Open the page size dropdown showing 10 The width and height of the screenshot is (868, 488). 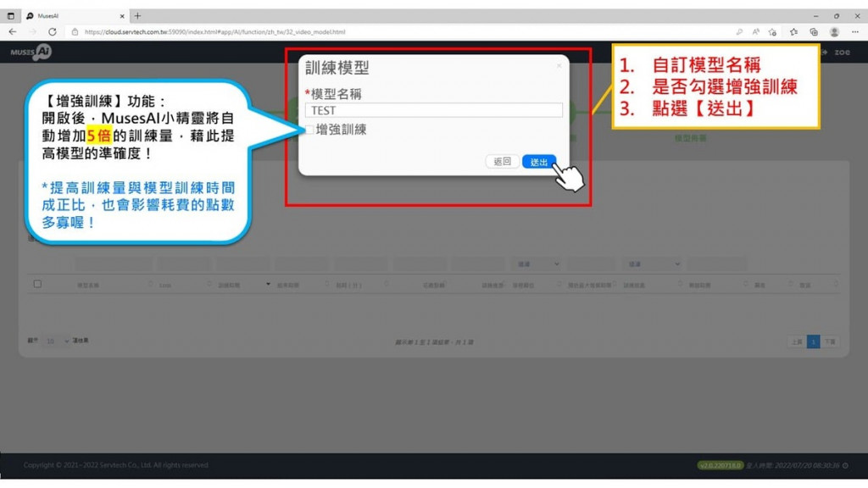pos(57,341)
